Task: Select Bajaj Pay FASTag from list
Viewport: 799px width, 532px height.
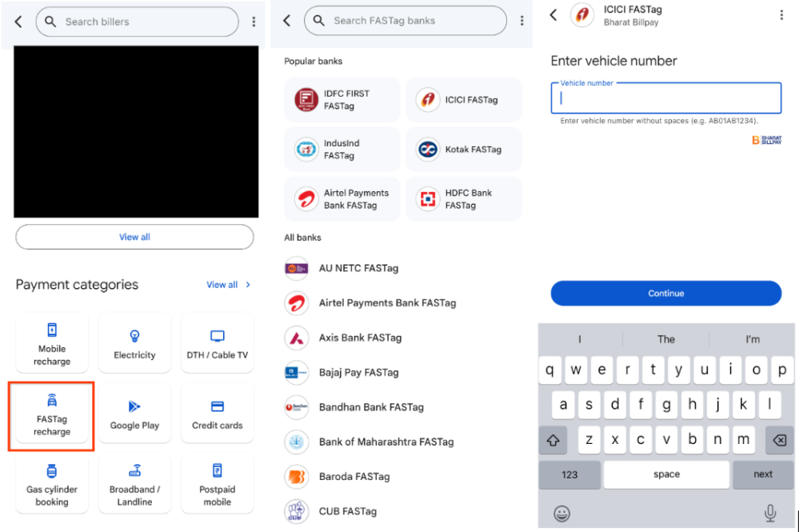Action: (x=402, y=373)
